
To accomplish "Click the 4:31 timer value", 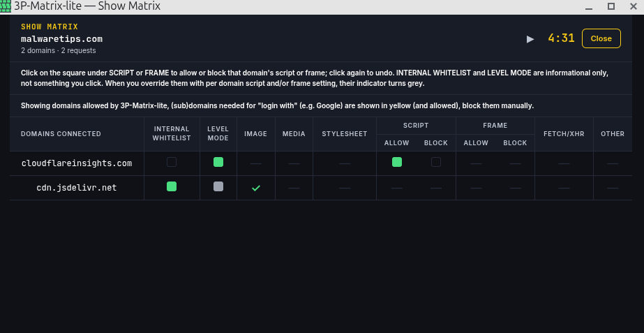I will coord(561,38).
